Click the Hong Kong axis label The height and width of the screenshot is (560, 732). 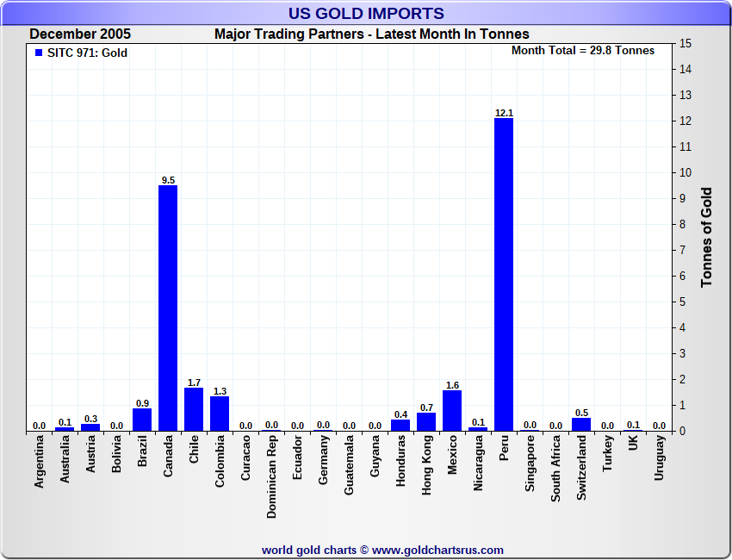point(426,465)
